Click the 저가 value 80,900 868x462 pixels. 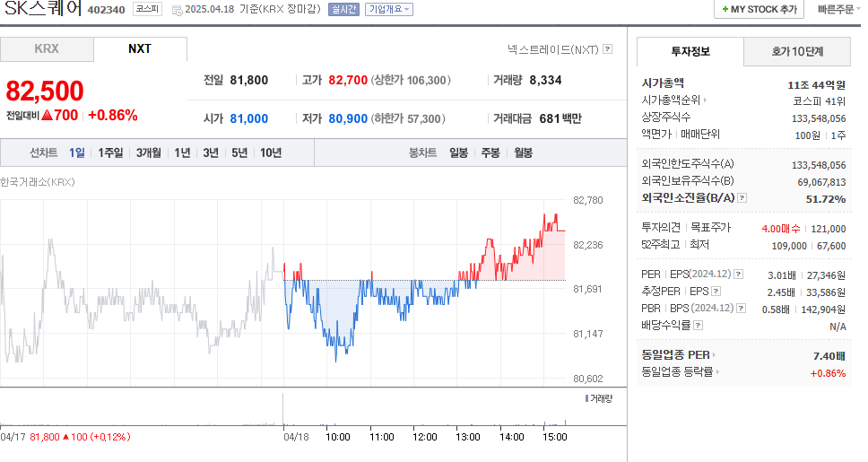348,118
